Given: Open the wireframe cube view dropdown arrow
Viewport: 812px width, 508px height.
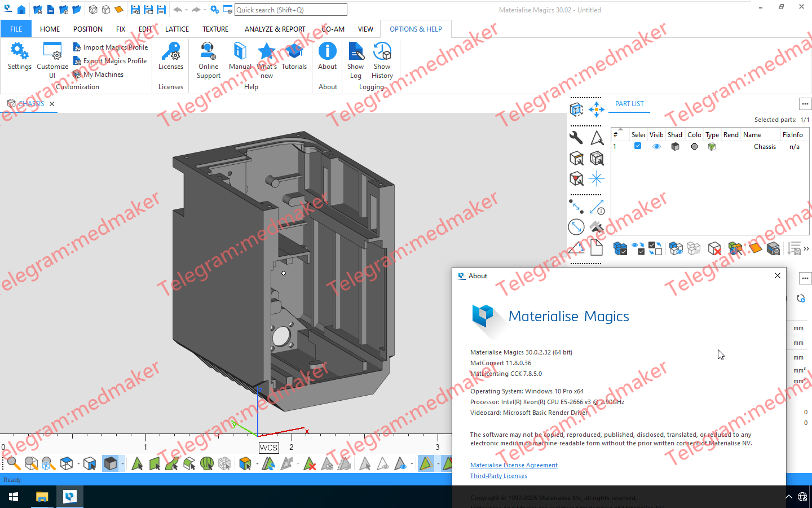Looking at the screenshot, I should [78, 464].
